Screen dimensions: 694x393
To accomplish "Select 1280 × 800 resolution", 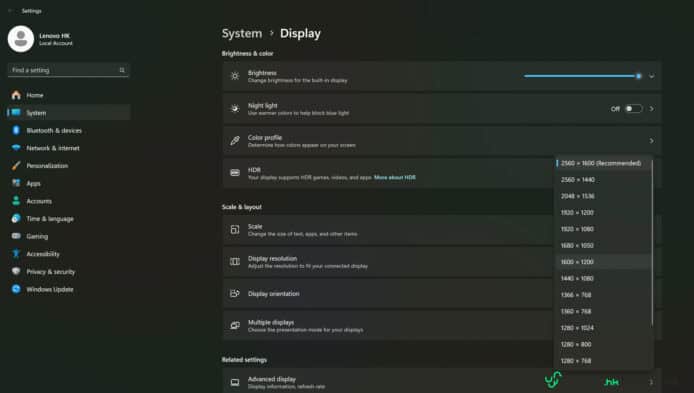I will [x=602, y=344].
